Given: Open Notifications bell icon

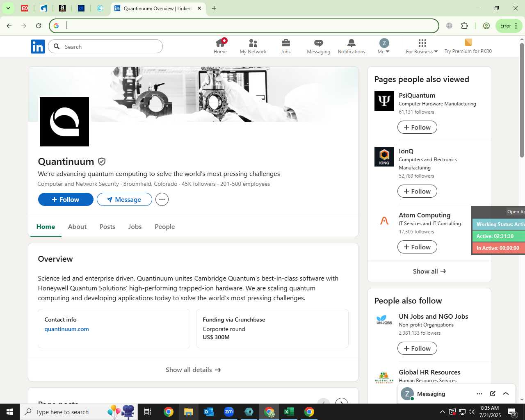Looking at the screenshot, I should point(352,46).
